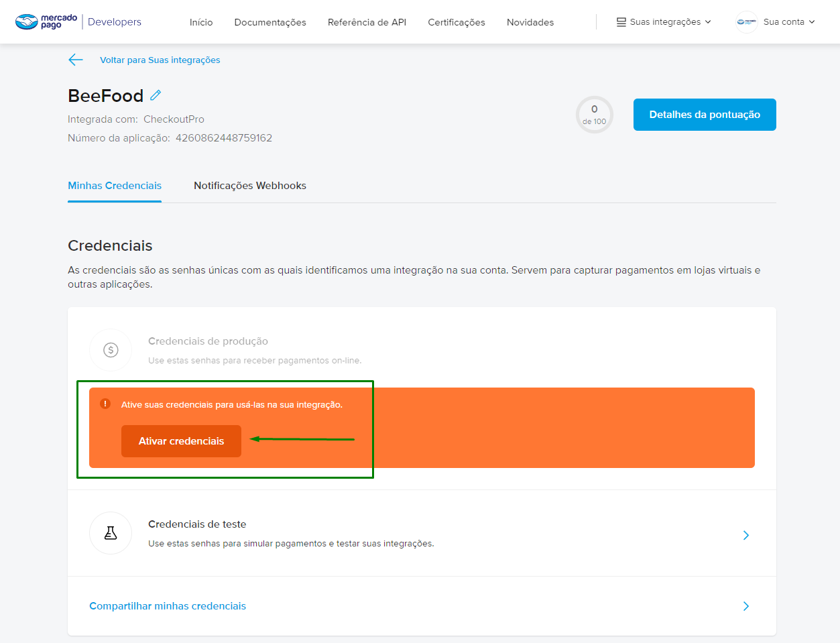Viewport: 840px width, 643px height.
Task: Click the dollar sign production credentials icon
Action: coord(111,350)
